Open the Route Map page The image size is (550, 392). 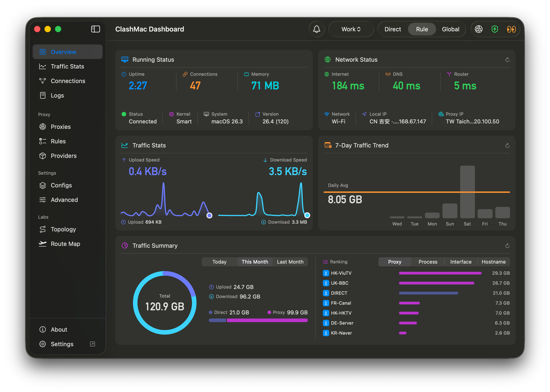point(65,244)
